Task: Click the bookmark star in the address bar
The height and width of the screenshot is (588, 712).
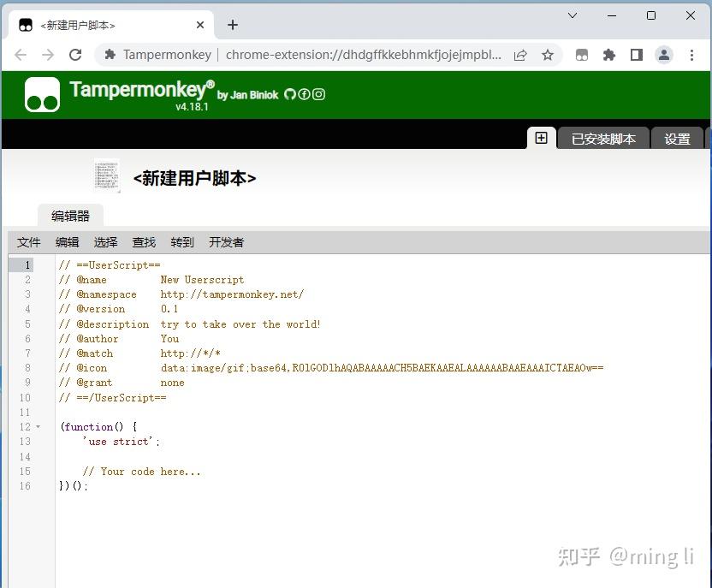Action: click(x=548, y=54)
